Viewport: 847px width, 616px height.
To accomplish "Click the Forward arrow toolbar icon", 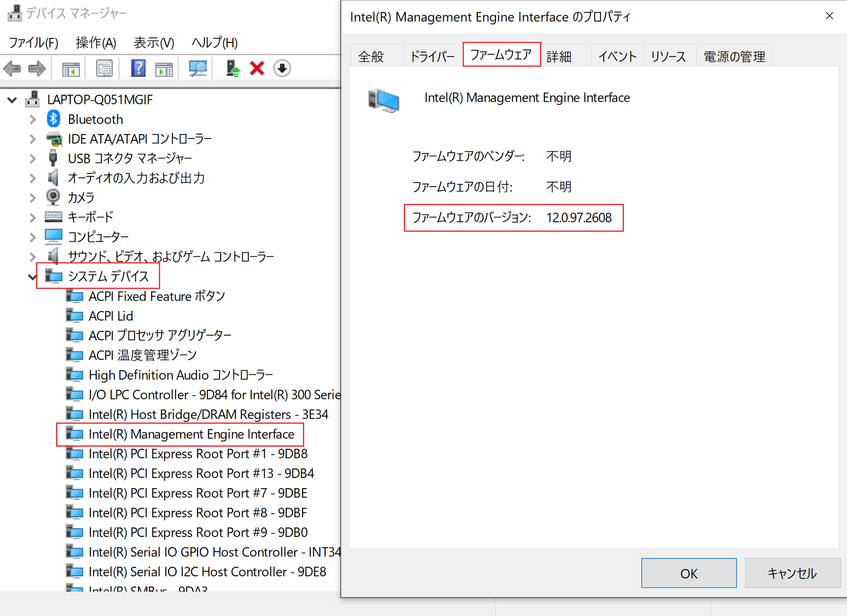I will tap(37, 69).
